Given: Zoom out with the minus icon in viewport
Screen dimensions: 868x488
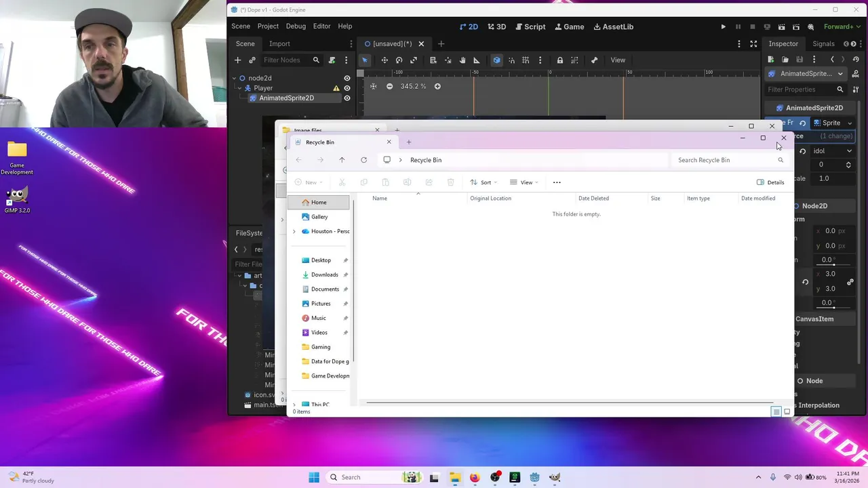Looking at the screenshot, I should 389,86.
